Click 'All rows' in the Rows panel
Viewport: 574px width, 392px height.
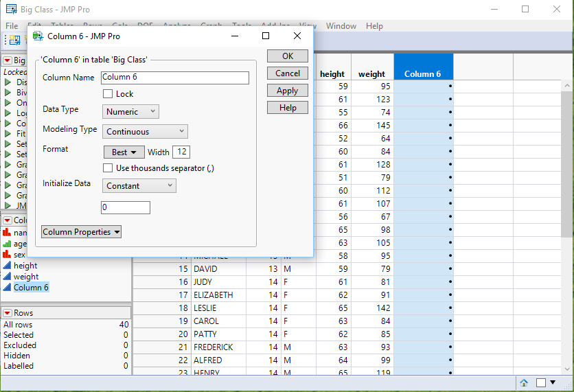tap(18, 325)
